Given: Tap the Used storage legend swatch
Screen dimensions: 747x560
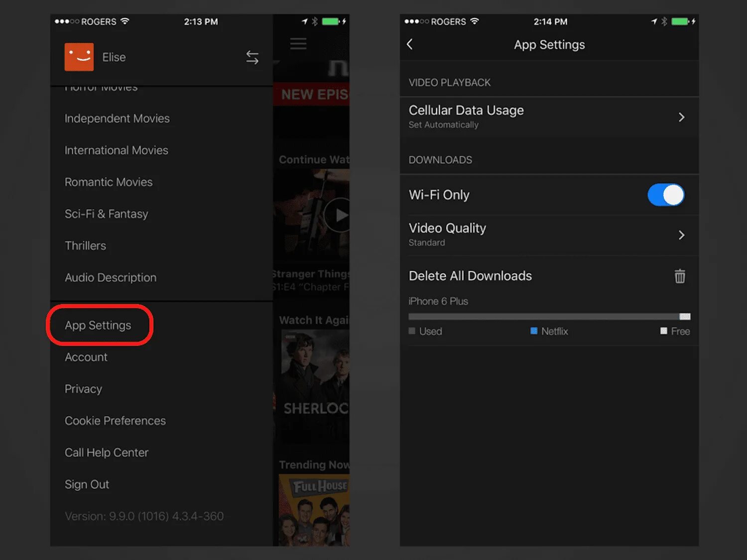Looking at the screenshot, I should 412,331.
